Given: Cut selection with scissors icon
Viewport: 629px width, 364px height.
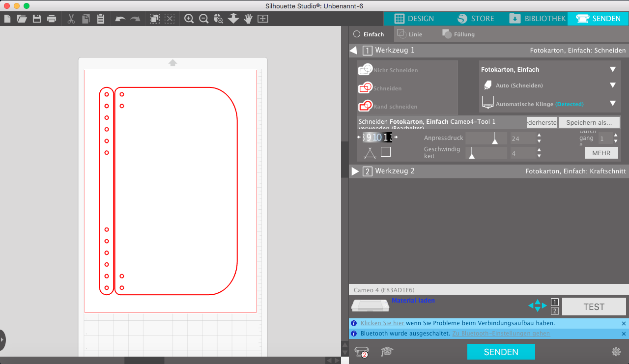Looking at the screenshot, I should pos(71,19).
